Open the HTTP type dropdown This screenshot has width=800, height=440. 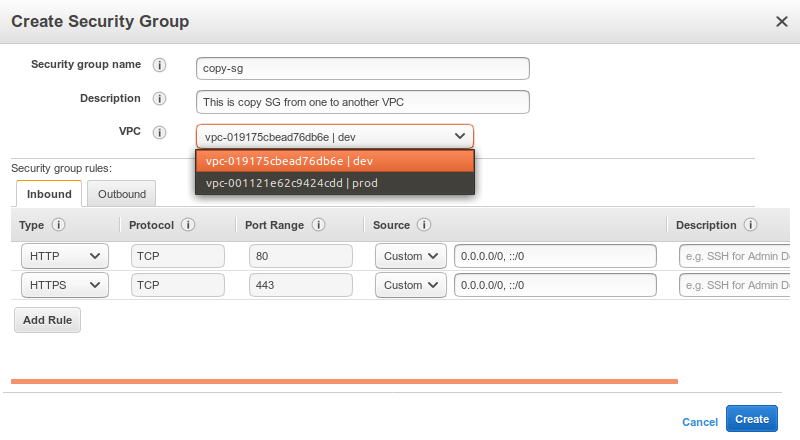[x=65, y=256]
